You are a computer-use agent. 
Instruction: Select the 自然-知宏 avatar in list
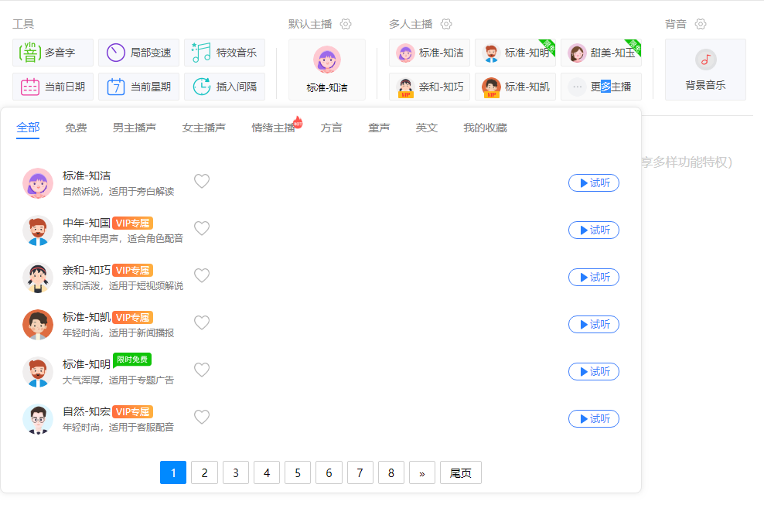coord(38,419)
